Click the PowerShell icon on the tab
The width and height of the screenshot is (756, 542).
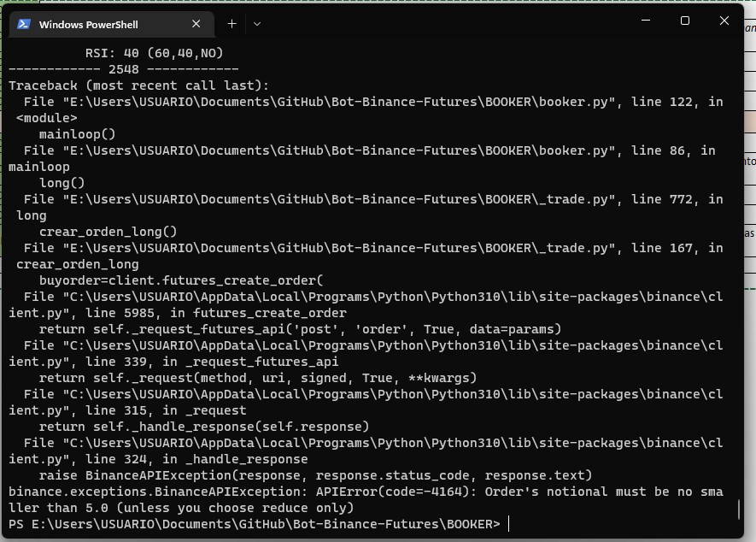pos(24,24)
